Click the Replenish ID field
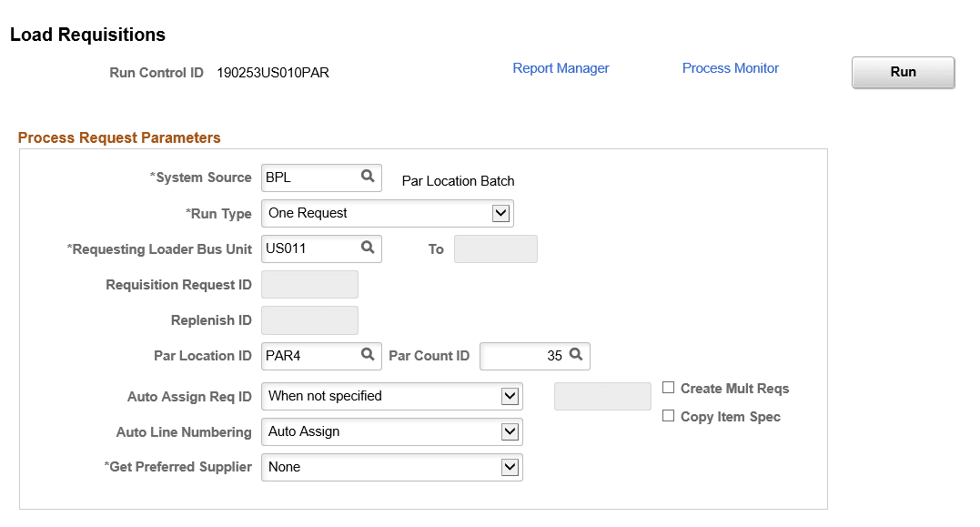Image resolution: width=980 pixels, height=527 pixels. click(309, 319)
